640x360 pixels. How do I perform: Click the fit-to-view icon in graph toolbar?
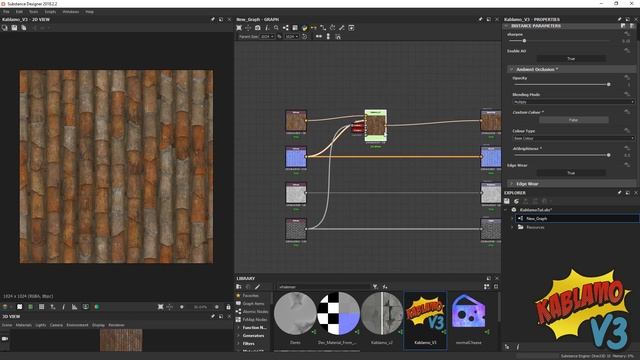[x=239, y=28]
